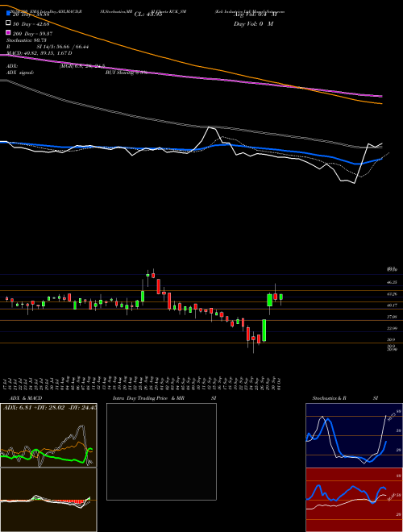This screenshot has width=403, height=532.
Task: Click the tall green candle before the gap up
Action: tap(264, 330)
